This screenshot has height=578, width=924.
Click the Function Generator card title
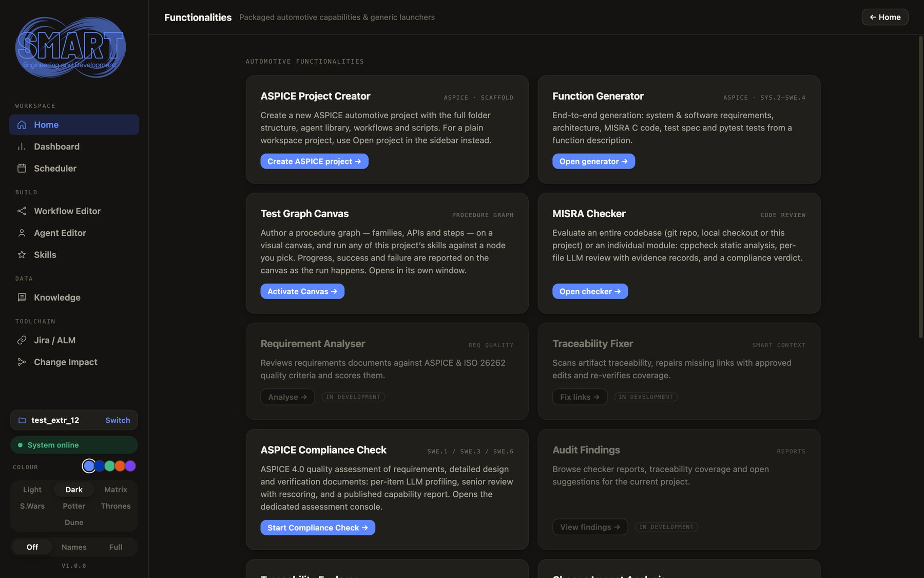click(598, 96)
